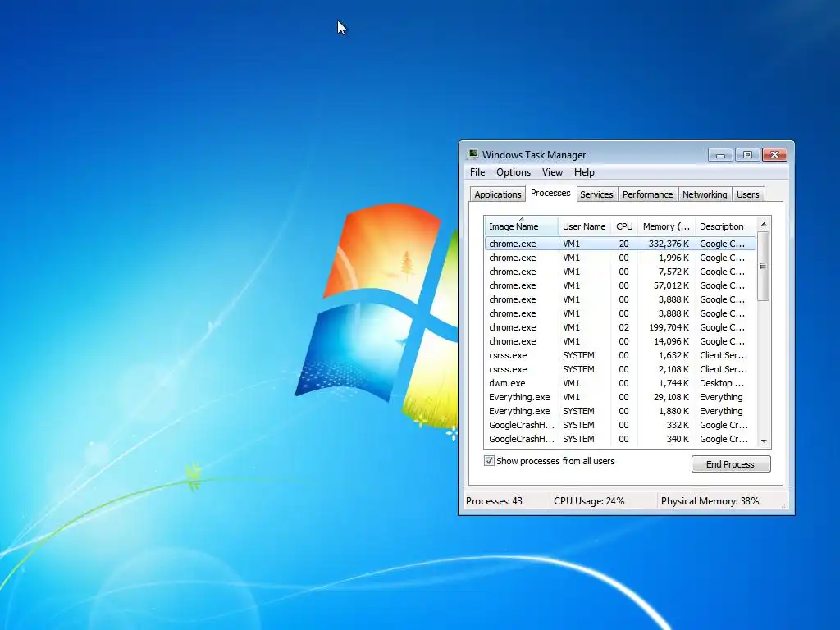
Task: Open the Performance tab
Action: click(647, 194)
